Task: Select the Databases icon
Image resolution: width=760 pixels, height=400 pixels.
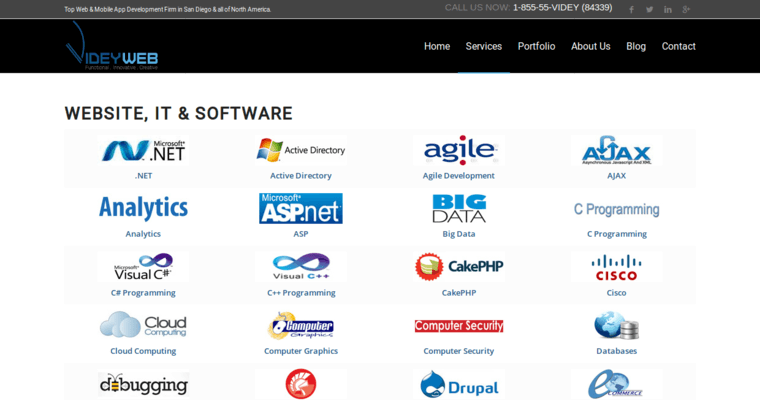Action: [x=616, y=325]
